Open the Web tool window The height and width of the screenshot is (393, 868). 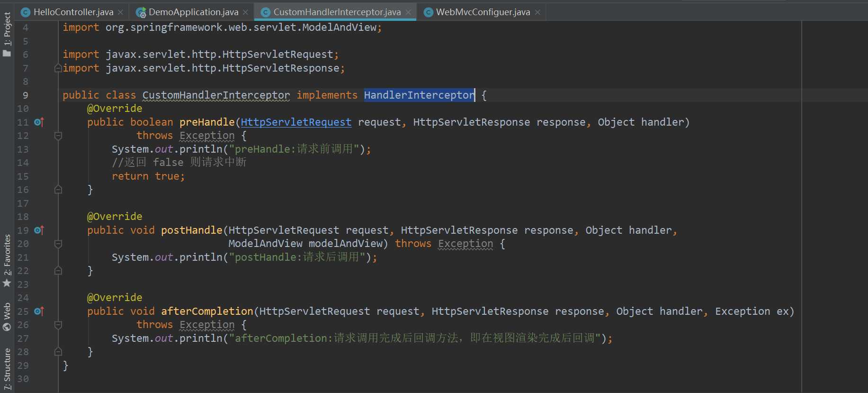7,317
